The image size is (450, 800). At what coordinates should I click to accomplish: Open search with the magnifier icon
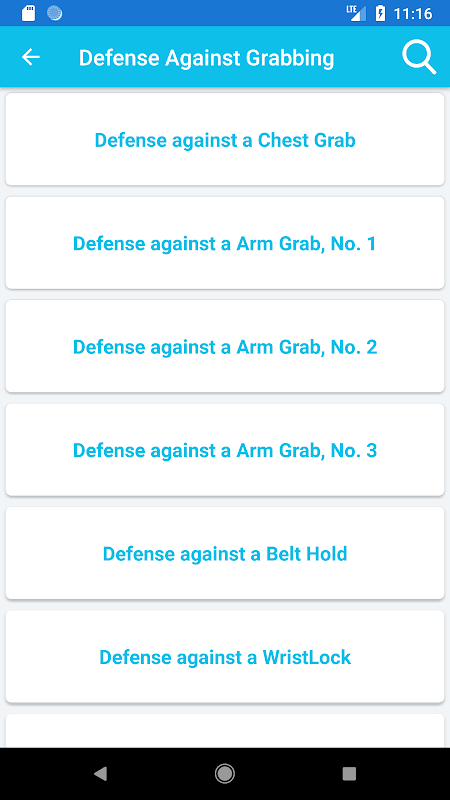click(419, 57)
